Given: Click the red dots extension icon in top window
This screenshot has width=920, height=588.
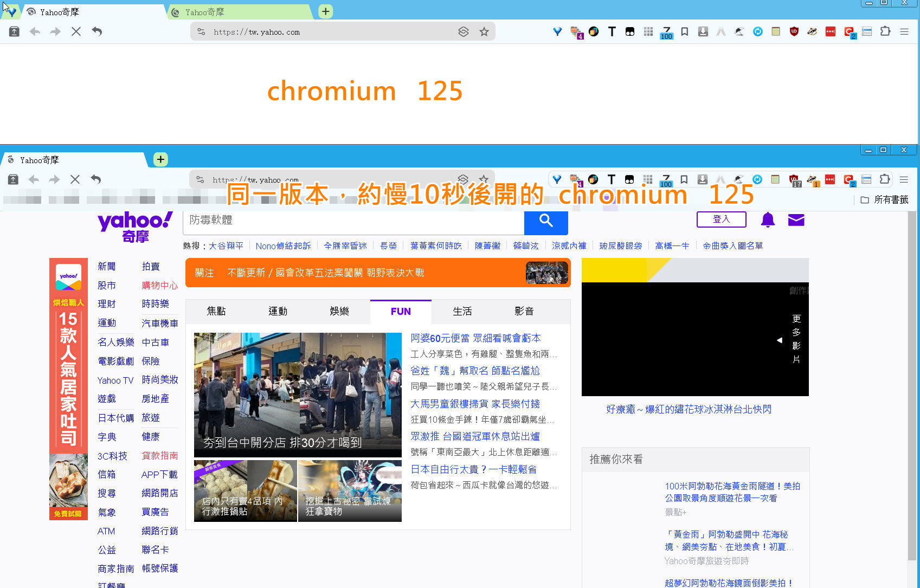Looking at the screenshot, I should click(x=831, y=31).
